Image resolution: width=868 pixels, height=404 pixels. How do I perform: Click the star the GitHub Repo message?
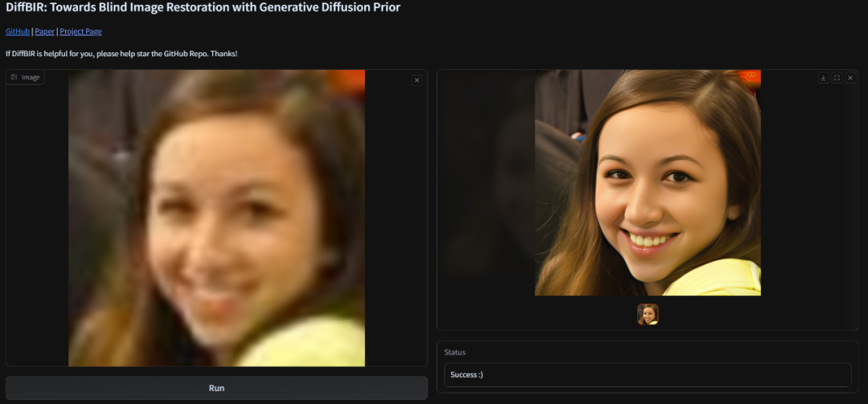[121, 54]
